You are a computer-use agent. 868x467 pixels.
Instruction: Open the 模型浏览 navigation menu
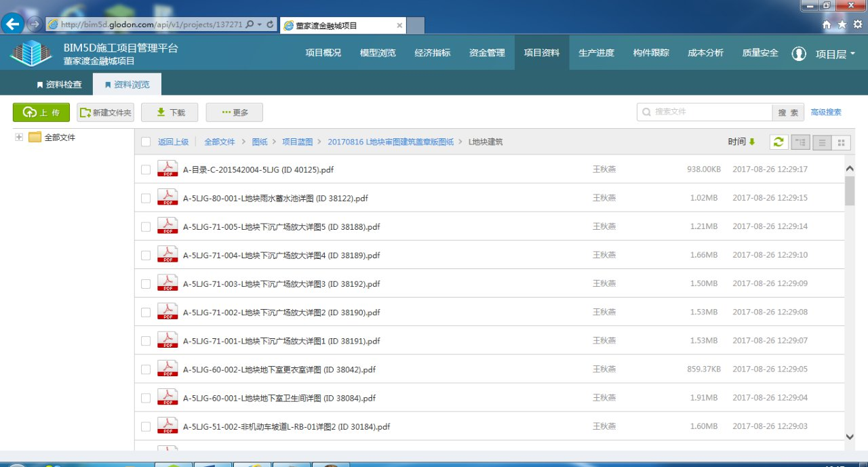tap(378, 53)
